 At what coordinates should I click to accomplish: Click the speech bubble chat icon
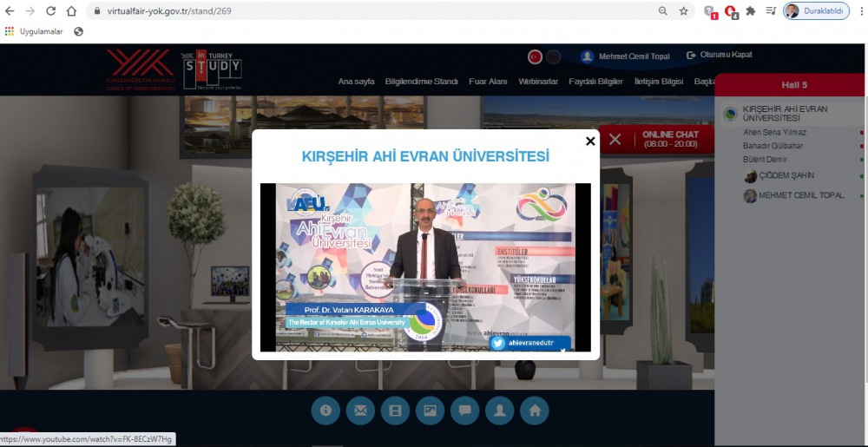tap(464, 410)
